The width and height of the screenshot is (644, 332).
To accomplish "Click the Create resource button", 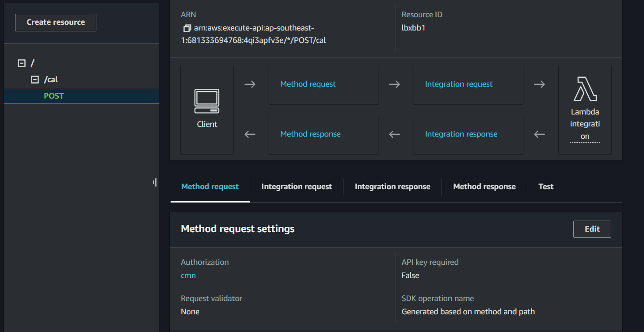I will tap(55, 22).
